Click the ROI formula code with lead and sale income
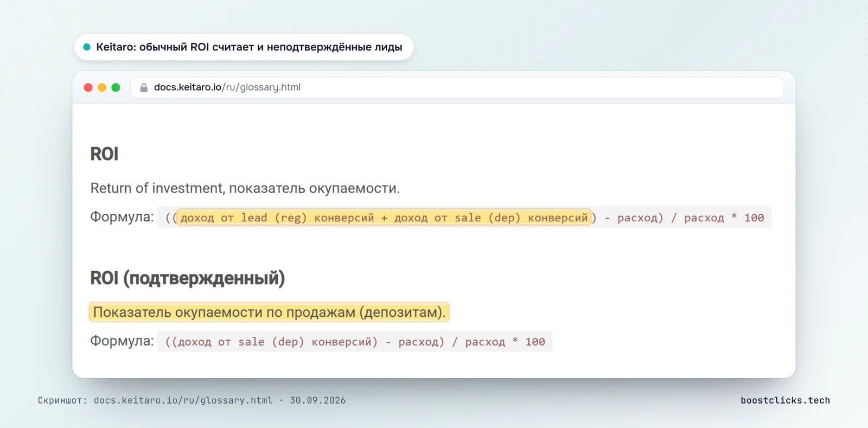868x428 pixels. pyautogui.click(x=464, y=218)
